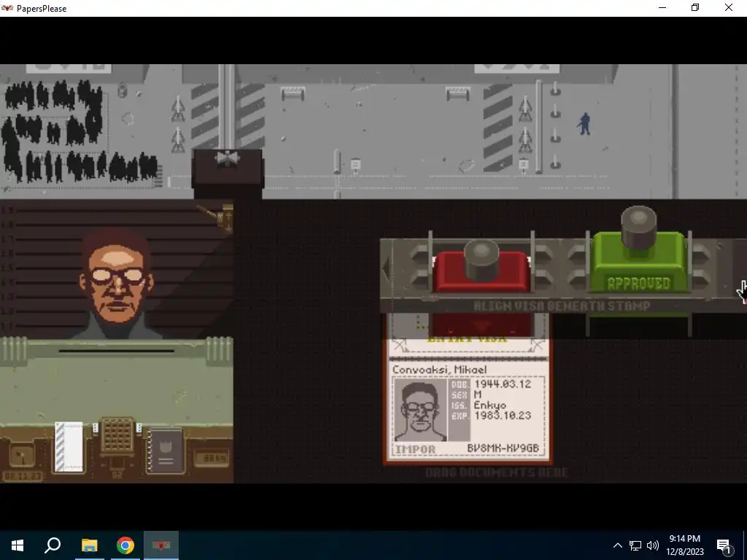Open the spiral-bound rulebook on the desk
This screenshot has height=560, width=747.
pyautogui.click(x=166, y=451)
